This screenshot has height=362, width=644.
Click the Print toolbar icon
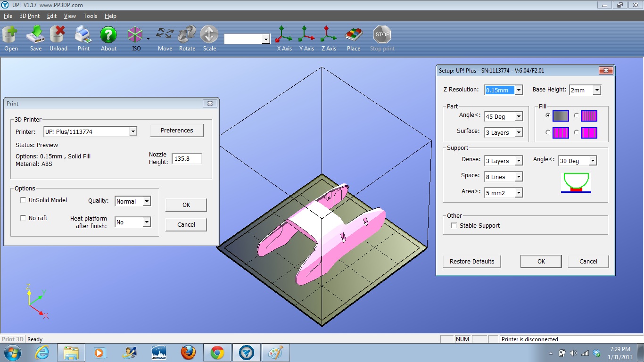[83, 35]
